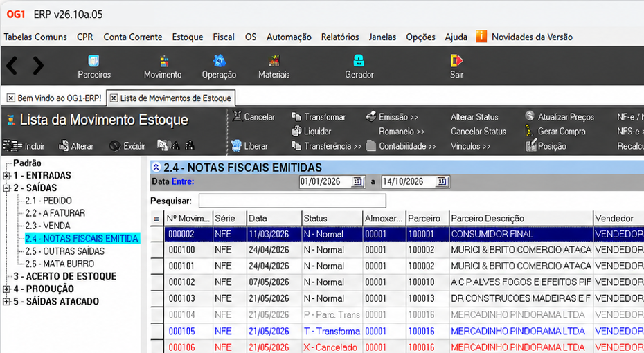Click the Excluir icon

coord(115,146)
